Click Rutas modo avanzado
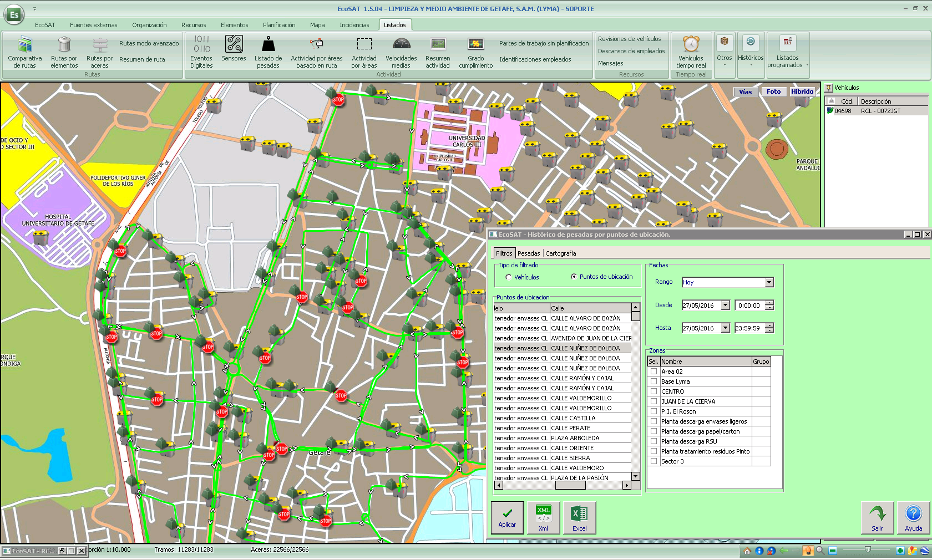932x560 pixels. tap(149, 43)
